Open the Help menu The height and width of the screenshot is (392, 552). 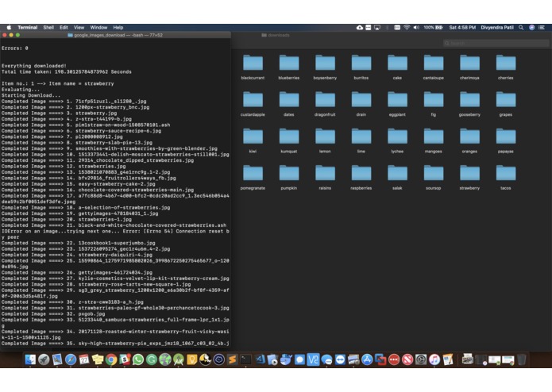tap(118, 28)
